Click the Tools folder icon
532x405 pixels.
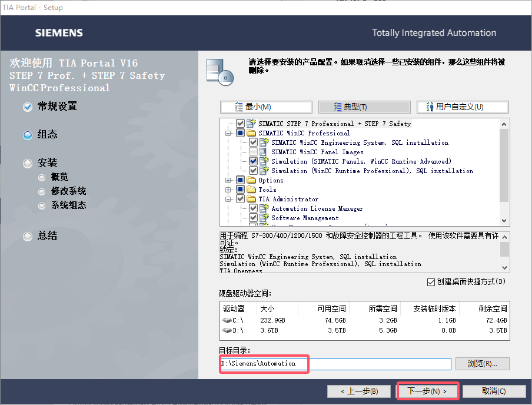251,190
